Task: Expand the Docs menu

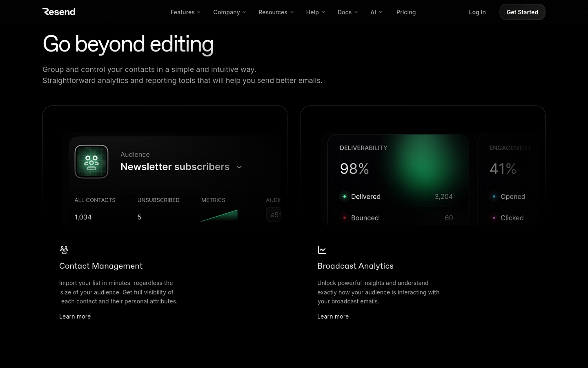Action: [347, 12]
